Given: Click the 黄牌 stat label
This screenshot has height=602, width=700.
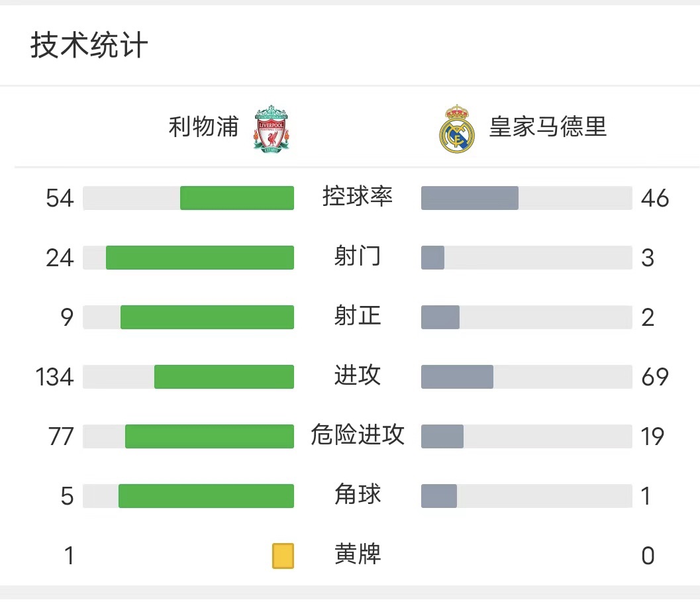Looking at the screenshot, I should click(x=357, y=555).
